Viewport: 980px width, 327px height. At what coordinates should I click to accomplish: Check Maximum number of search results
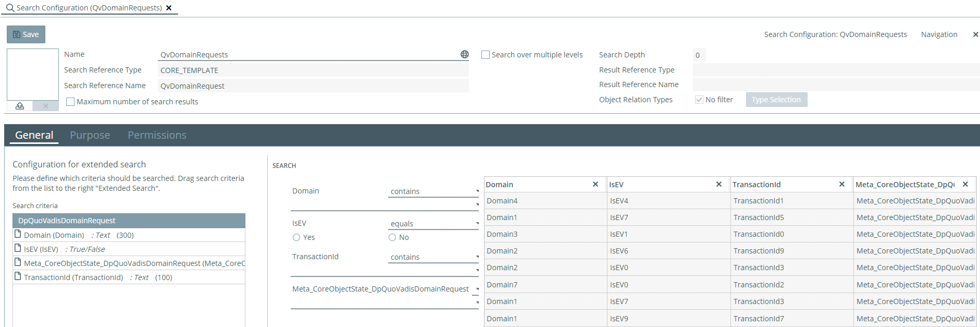(x=70, y=102)
